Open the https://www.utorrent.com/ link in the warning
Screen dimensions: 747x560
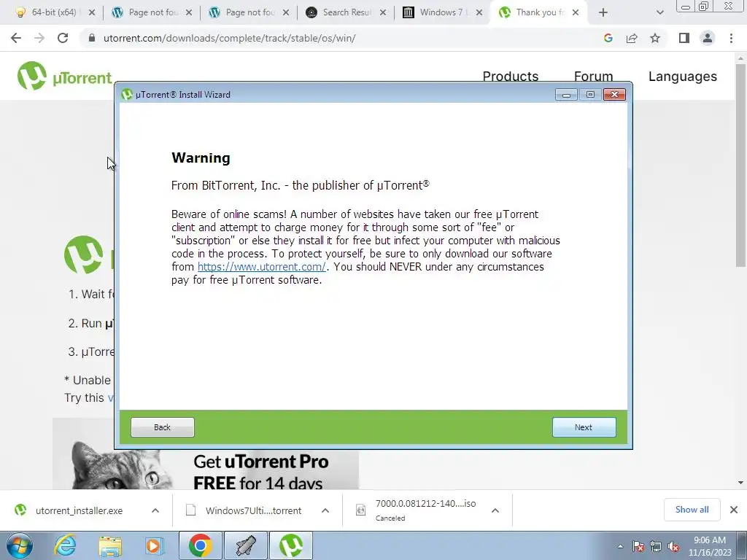[262, 267]
